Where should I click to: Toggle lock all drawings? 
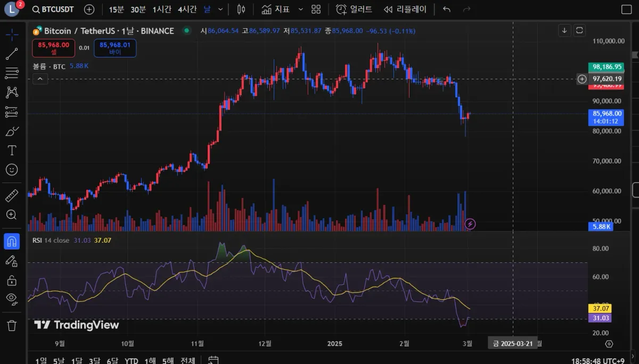[12, 279]
